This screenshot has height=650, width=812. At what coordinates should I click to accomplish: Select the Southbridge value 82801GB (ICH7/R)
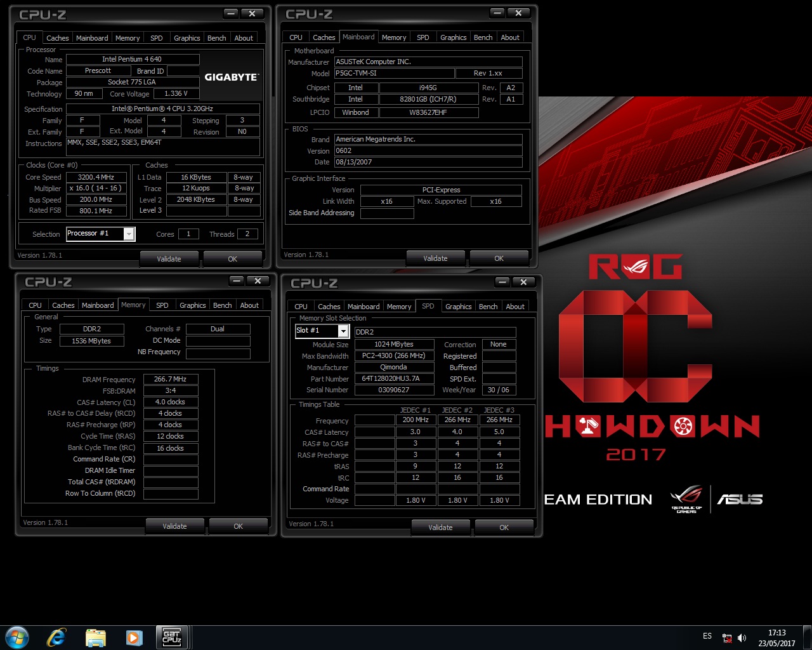coord(428,99)
